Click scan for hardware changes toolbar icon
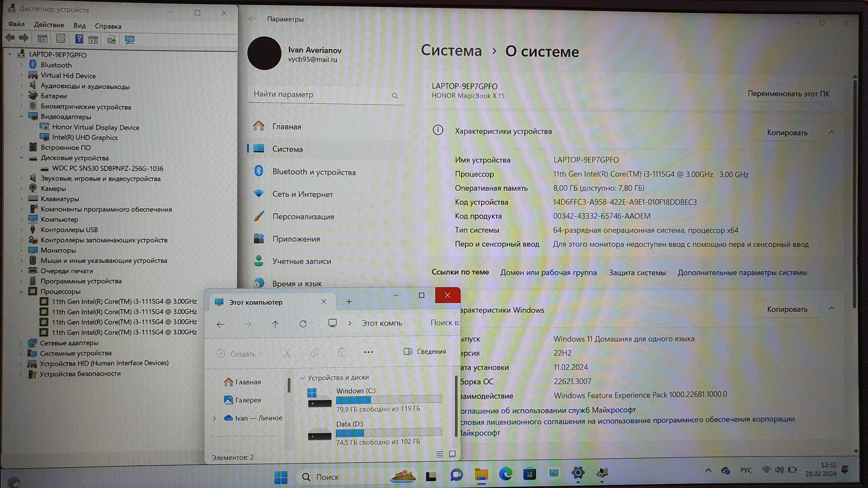Screen dimensions: 868x488 (x=130, y=39)
